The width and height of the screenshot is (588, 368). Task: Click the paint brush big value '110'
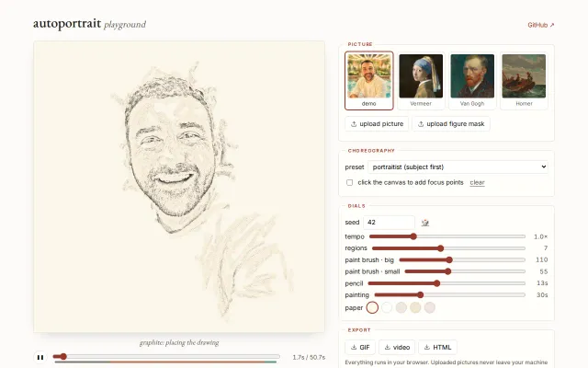(x=541, y=259)
